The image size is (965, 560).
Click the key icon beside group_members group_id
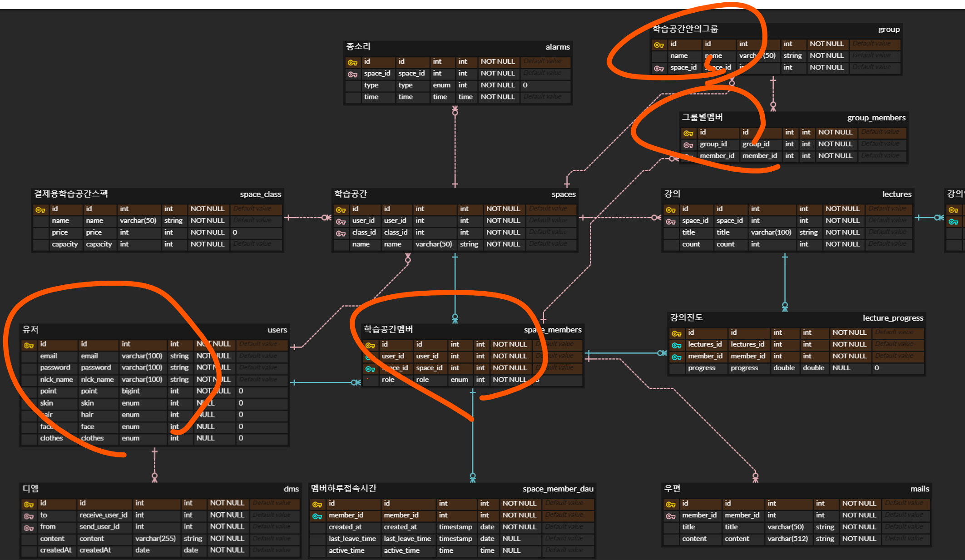point(688,145)
